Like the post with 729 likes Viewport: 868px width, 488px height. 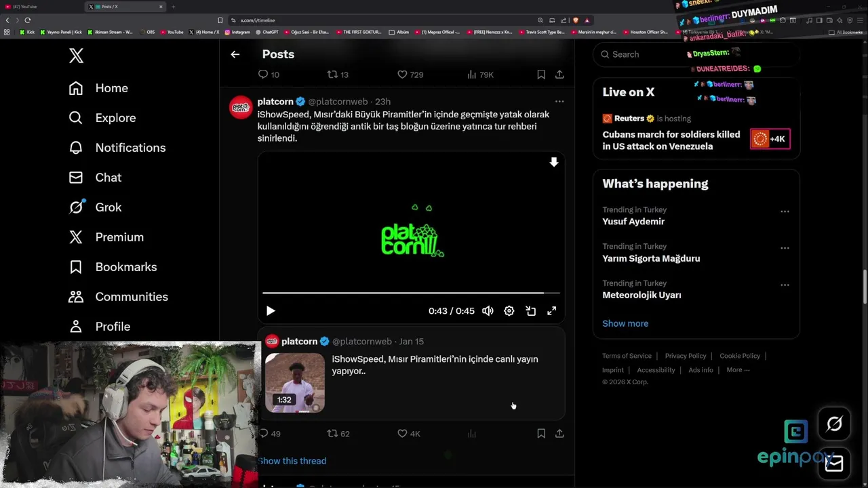point(410,75)
